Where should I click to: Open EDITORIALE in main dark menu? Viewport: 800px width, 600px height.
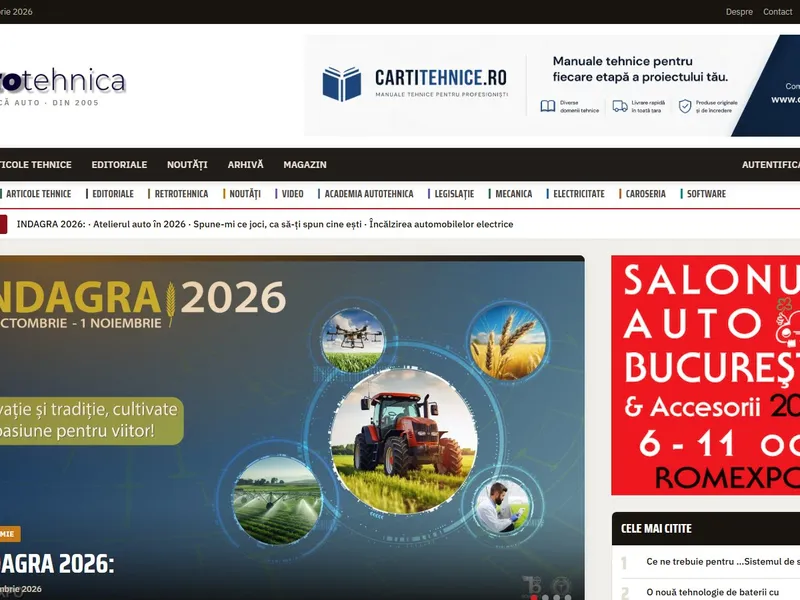pyautogui.click(x=119, y=165)
